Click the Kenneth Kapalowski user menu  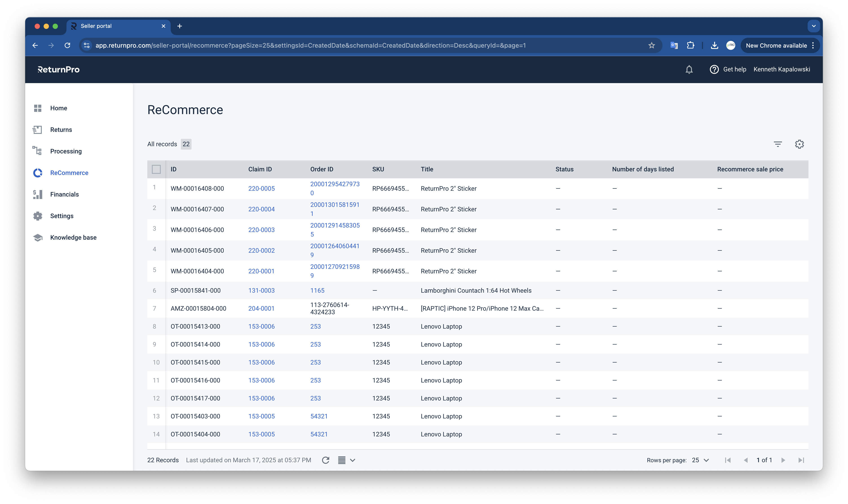click(782, 70)
